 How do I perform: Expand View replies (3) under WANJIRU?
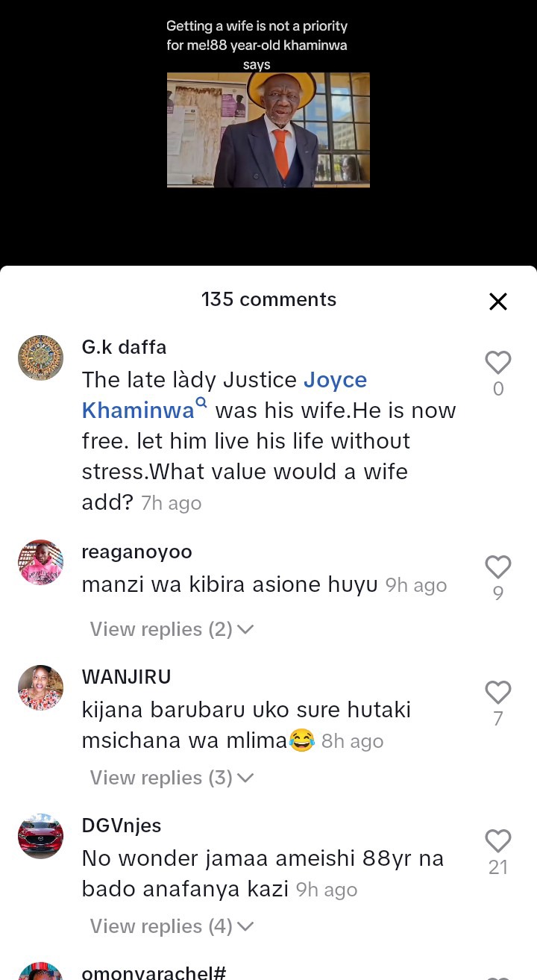point(172,778)
